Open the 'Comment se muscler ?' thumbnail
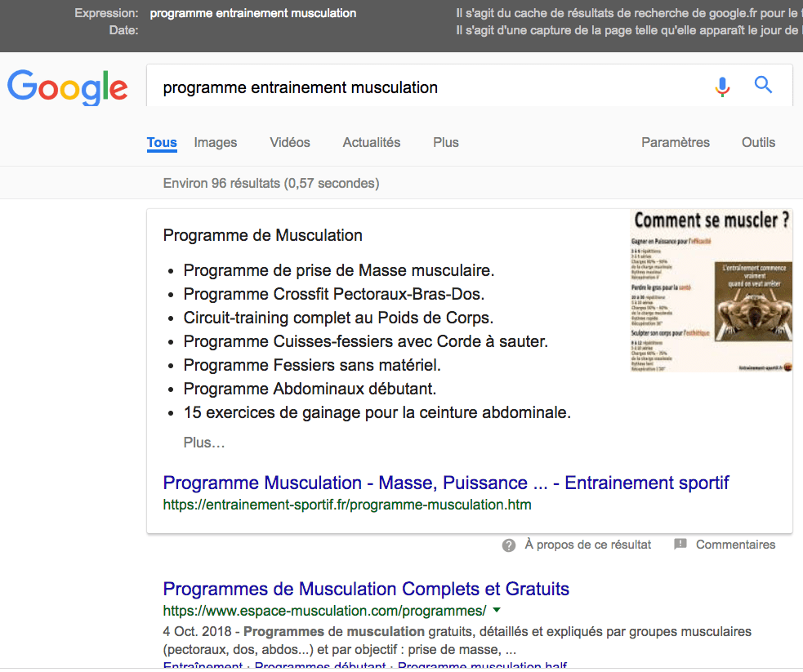Image resolution: width=803 pixels, height=672 pixels. tap(711, 291)
